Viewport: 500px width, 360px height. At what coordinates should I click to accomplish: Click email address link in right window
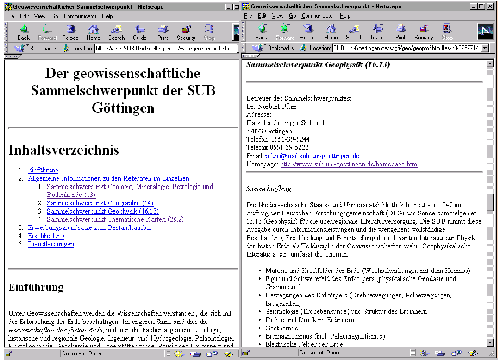tap(312, 156)
